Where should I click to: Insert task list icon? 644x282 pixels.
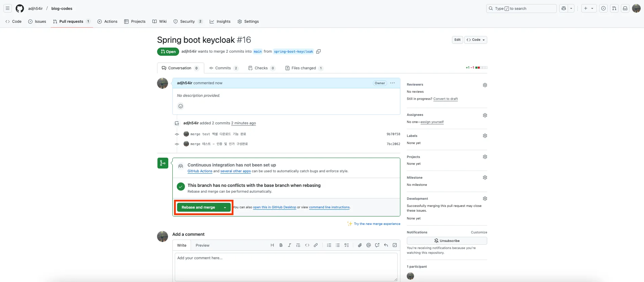coord(346,245)
